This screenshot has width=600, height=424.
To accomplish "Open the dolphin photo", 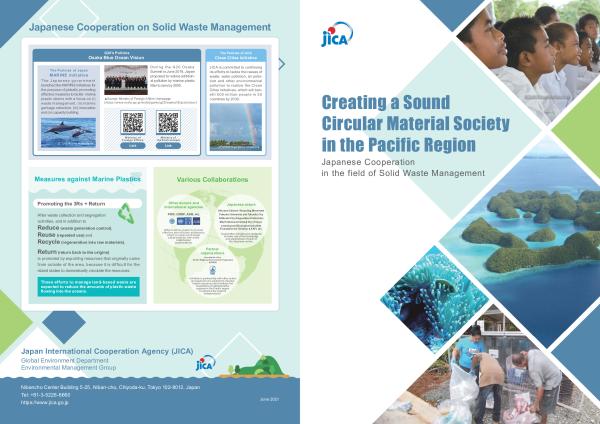I will click(x=65, y=130).
